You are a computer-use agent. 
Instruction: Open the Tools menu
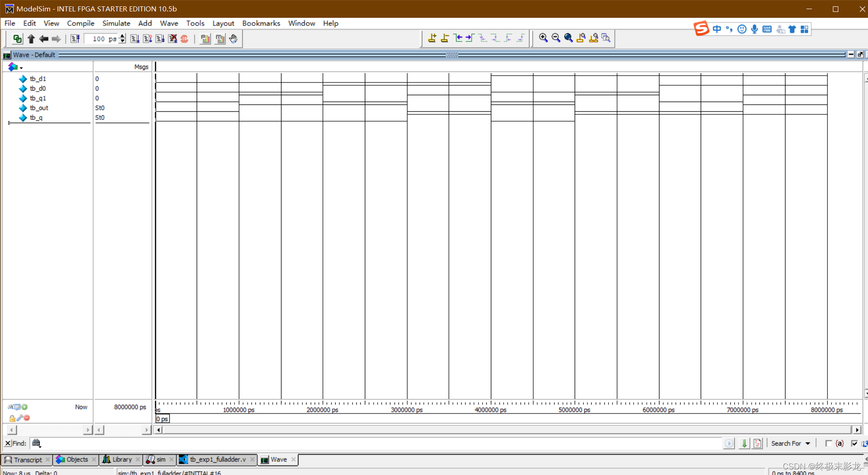(x=195, y=23)
